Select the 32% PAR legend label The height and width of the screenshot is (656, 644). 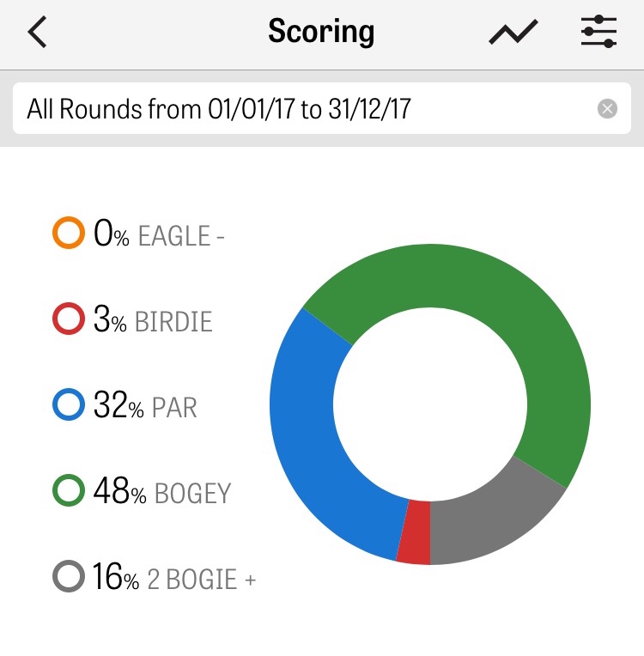tap(145, 406)
